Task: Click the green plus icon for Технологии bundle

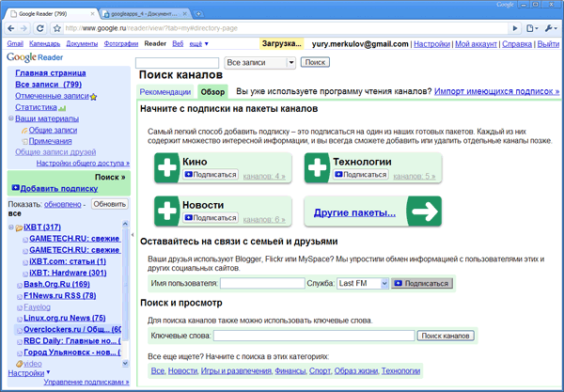Action: coord(317,168)
